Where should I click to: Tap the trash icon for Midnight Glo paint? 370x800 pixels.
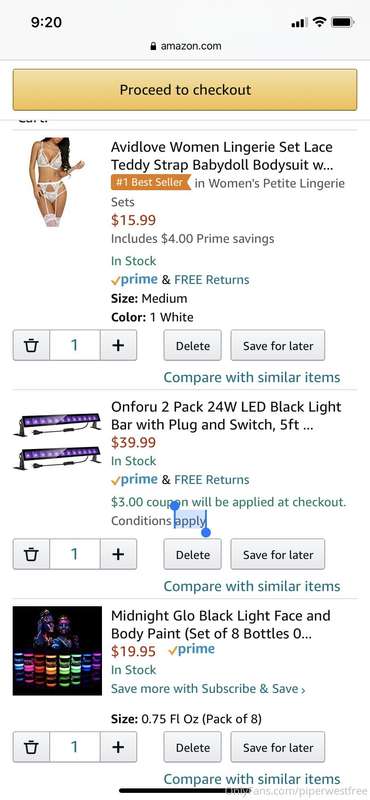tap(31, 747)
